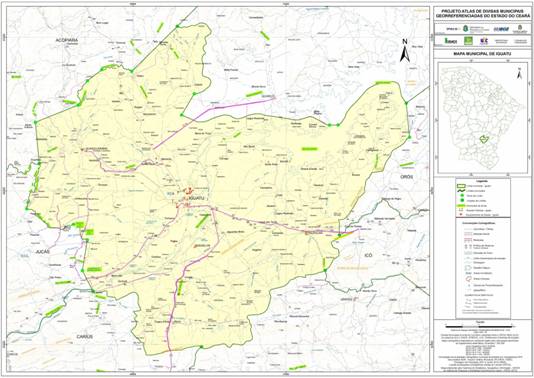Click the first green dot legend symbol

pyautogui.click(x=461, y=196)
